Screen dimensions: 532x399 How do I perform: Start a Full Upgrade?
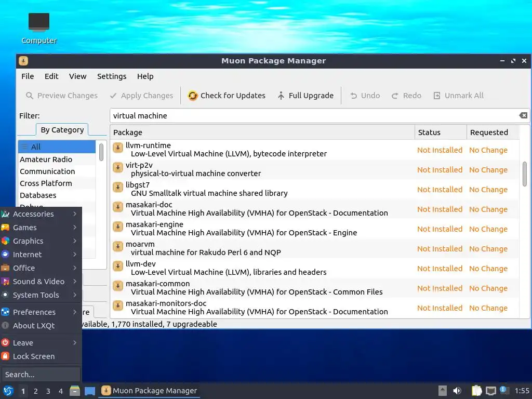[305, 96]
